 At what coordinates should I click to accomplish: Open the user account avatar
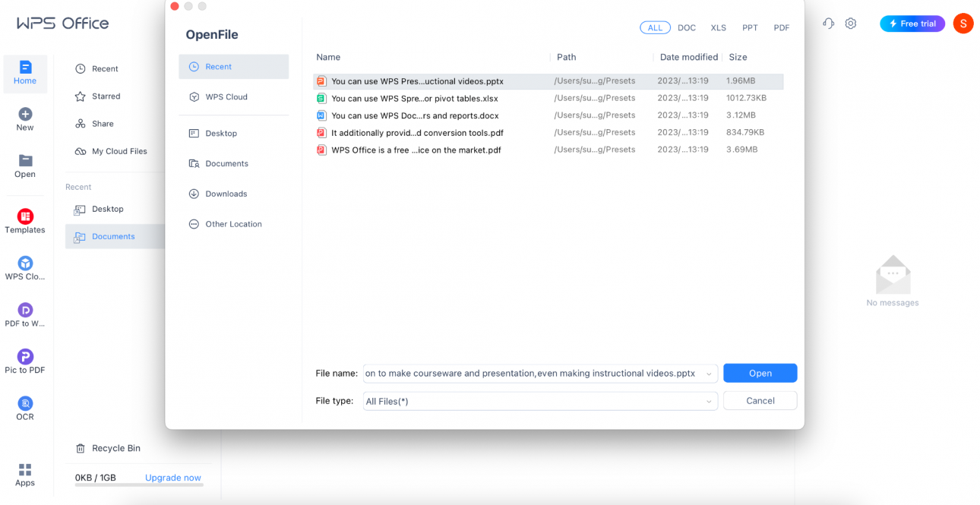tap(963, 24)
